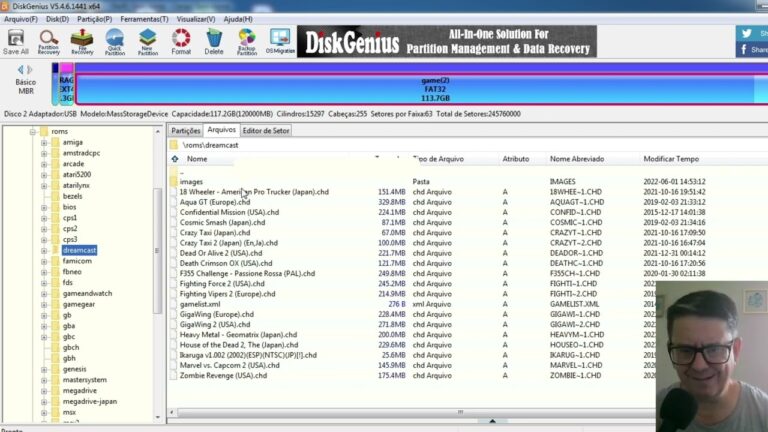Open Partition Recovery tool
Image resolution: width=768 pixels, height=432 pixels.
pos(48,42)
